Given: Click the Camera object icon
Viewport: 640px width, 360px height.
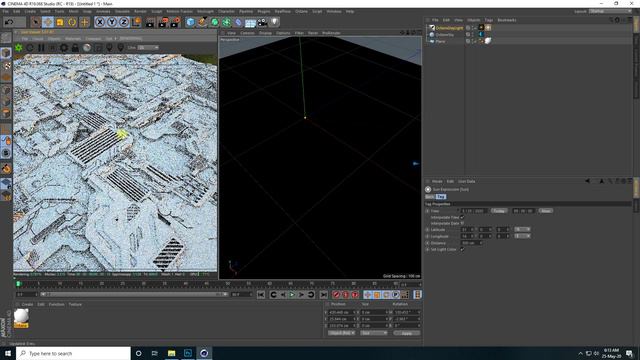Looking at the screenshot, I should [262, 22].
